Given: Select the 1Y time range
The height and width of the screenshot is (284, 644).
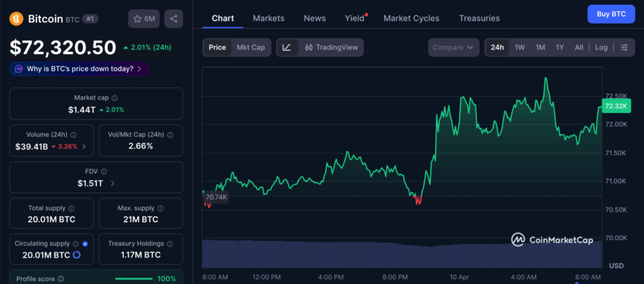Looking at the screenshot, I should point(560,47).
